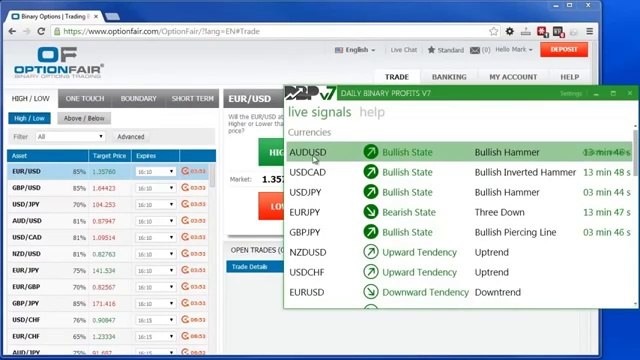640x360 pixels.
Task: Click the NZD/USD row timer clock icon
Action: pyautogui.click(x=185, y=253)
